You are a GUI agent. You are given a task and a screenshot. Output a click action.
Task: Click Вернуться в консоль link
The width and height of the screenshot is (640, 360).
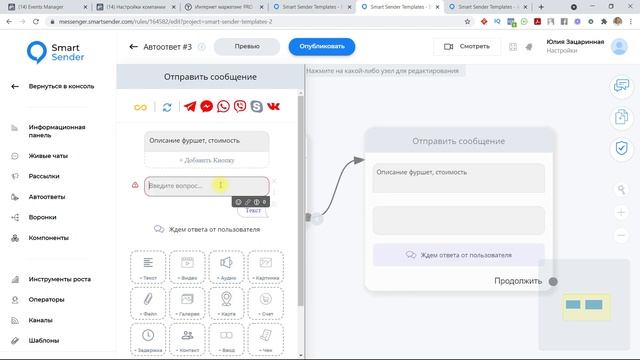tap(61, 87)
